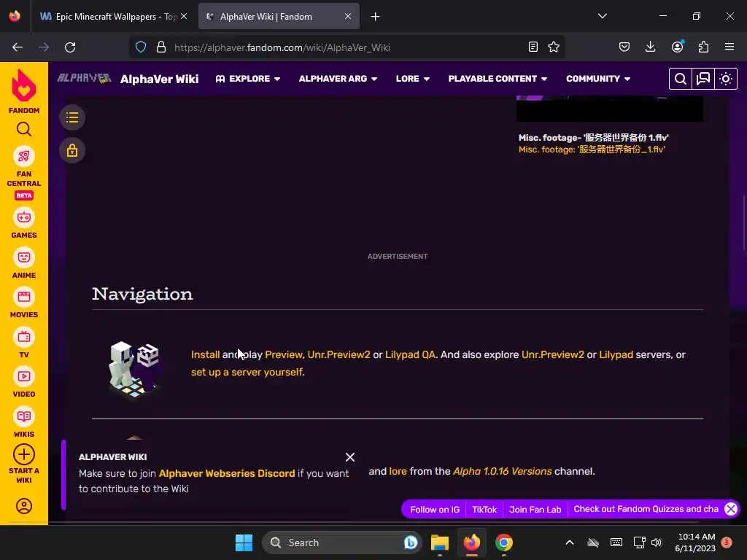
Task: Click Follow on IG button
Action: coord(435,510)
